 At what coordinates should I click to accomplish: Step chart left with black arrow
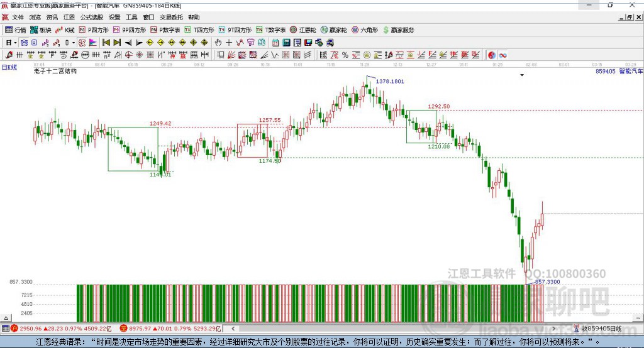[x=128, y=43]
